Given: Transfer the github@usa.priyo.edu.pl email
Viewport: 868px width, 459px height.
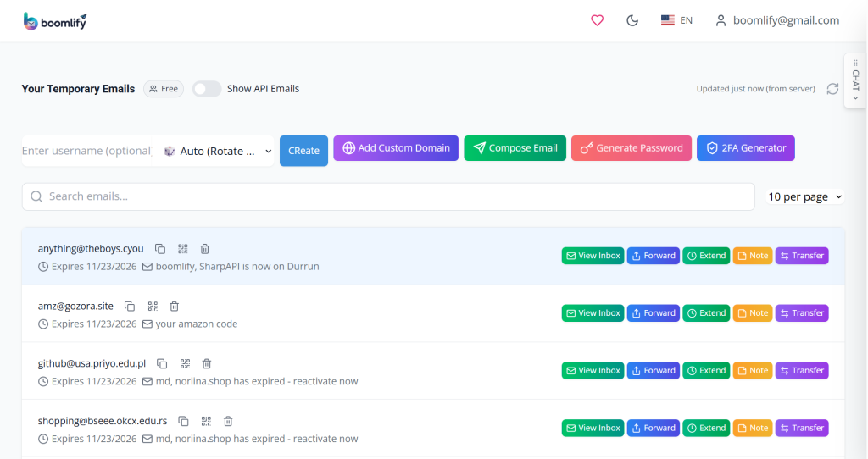Looking at the screenshot, I should click(x=802, y=371).
